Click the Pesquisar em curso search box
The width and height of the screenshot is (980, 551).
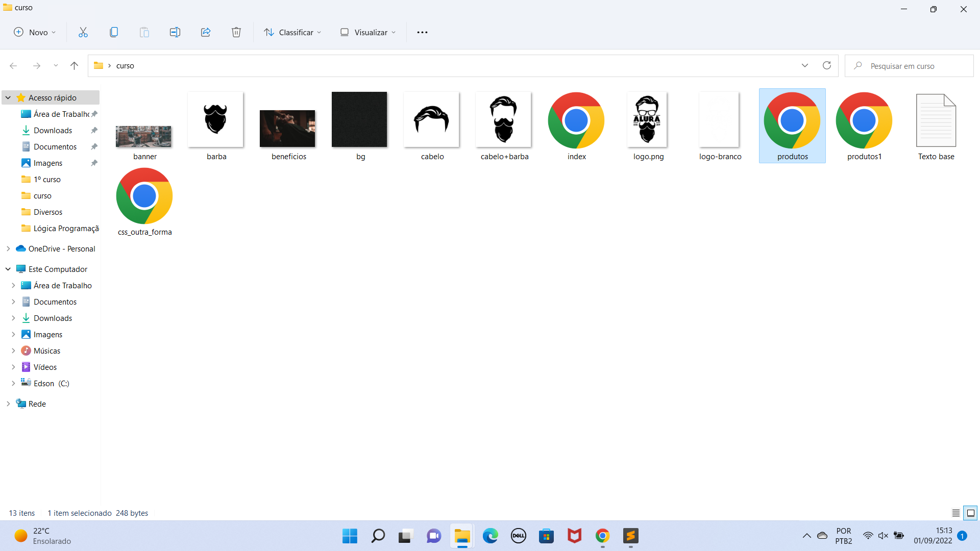pyautogui.click(x=909, y=66)
